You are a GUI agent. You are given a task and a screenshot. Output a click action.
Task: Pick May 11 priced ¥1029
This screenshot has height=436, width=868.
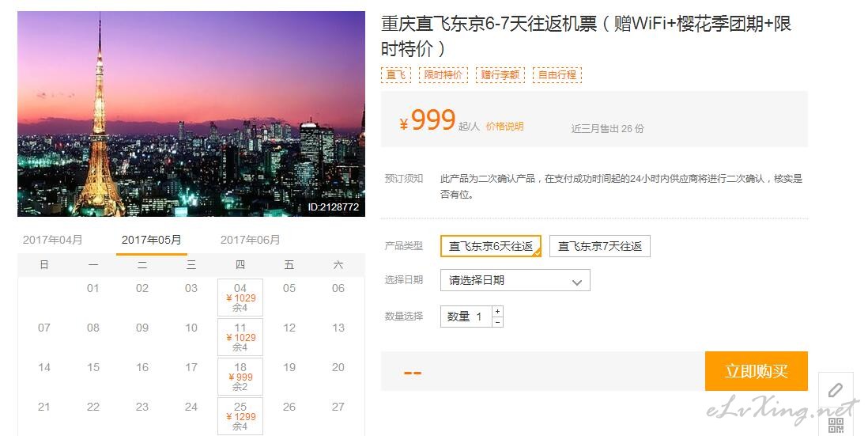[x=240, y=337]
